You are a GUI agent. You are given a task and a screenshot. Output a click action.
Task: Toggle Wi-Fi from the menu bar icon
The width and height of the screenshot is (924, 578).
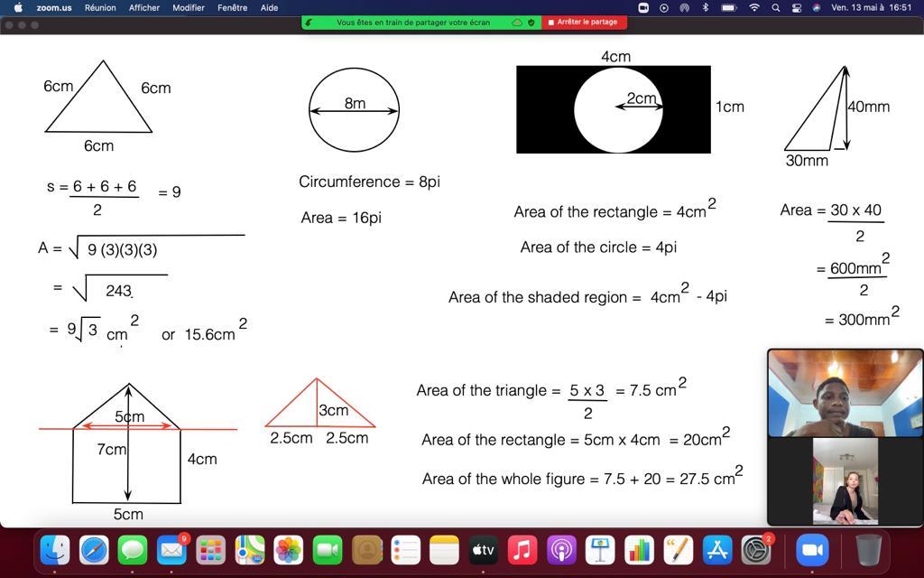(x=754, y=7)
